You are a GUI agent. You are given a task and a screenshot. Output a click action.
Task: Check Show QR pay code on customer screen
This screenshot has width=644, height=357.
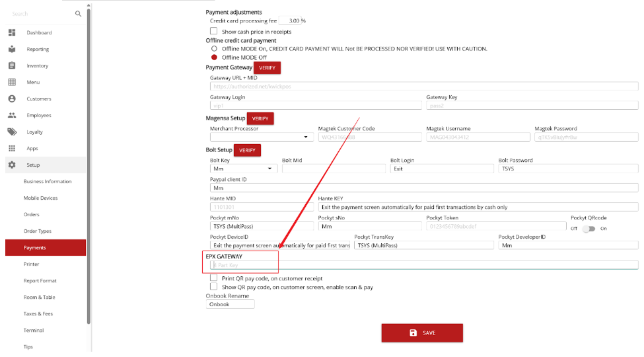click(x=213, y=286)
